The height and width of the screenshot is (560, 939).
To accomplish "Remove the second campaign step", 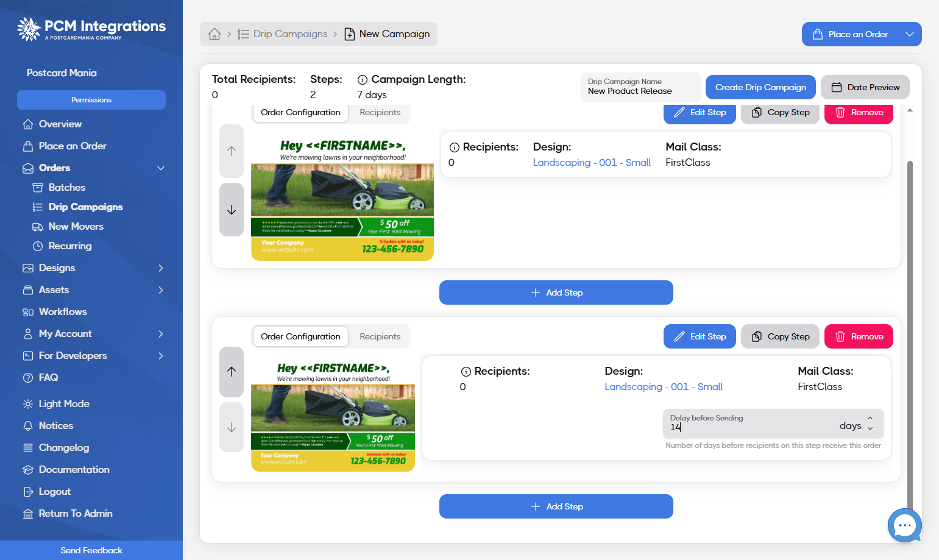I will 859,336.
